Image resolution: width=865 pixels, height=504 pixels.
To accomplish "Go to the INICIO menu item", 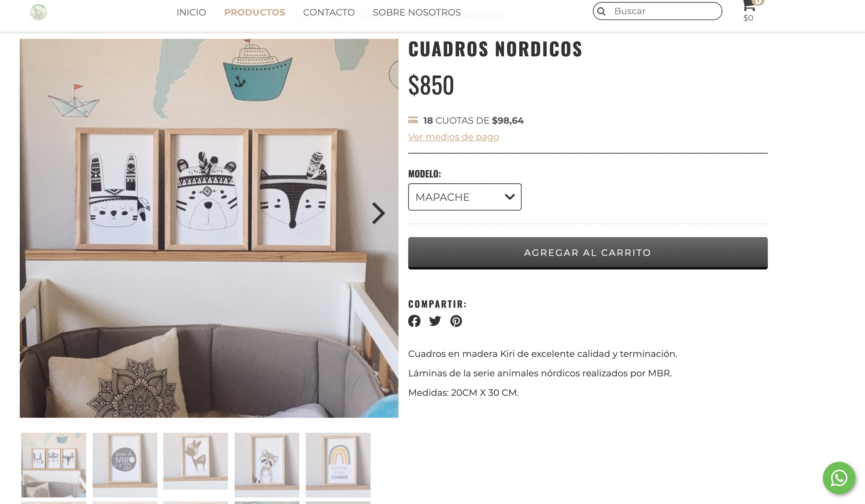I will point(191,12).
